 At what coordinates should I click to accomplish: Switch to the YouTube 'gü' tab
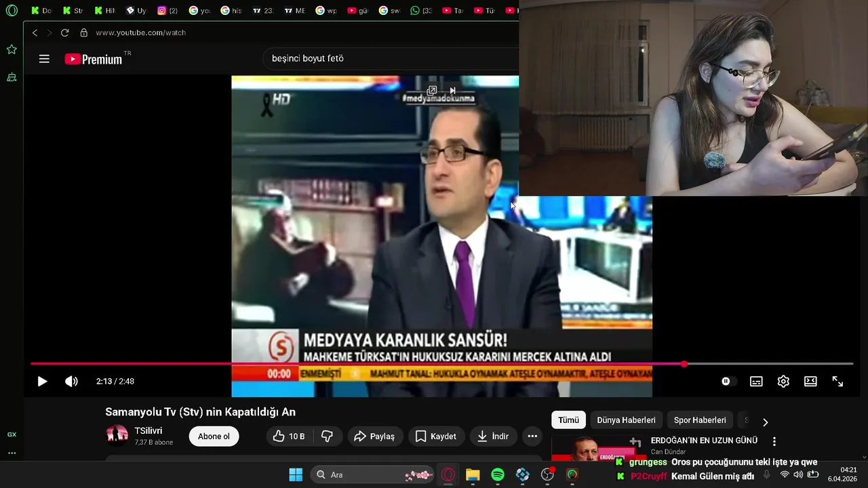coord(357,10)
